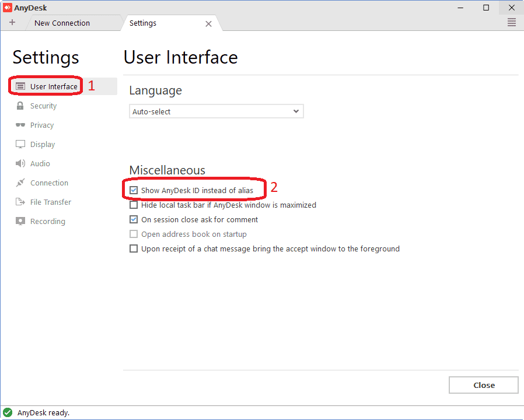This screenshot has width=524, height=420.
Task: Click the green ready status checkmark icon
Action: click(x=8, y=412)
